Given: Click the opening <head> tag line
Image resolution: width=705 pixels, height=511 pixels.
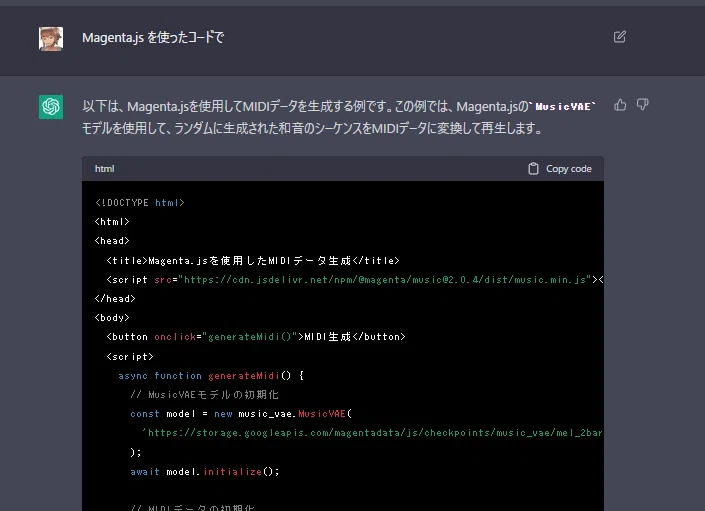Looking at the screenshot, I should pyautogui.click(x=112, y=241).
